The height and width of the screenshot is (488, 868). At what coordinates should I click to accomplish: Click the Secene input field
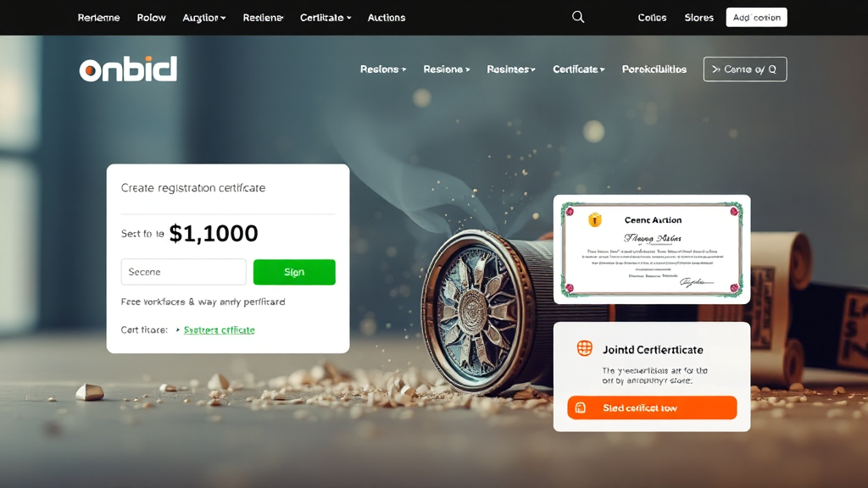tap(183, 272)
